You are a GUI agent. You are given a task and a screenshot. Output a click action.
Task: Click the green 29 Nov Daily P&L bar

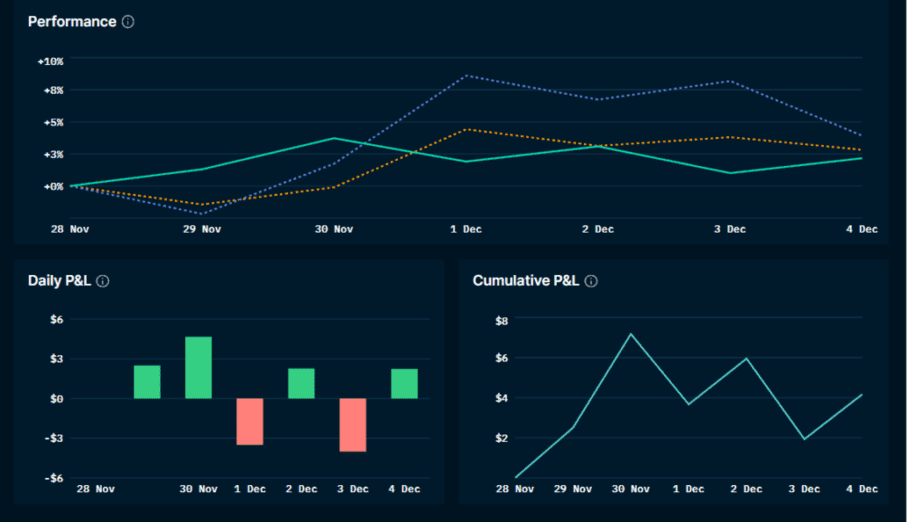coord(147,381)
